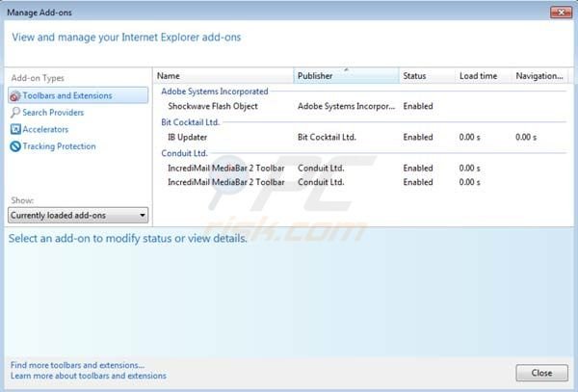This screenshot has height=392, width=578.
Task: Sort by Navigation column header
Action: [540, 76]
